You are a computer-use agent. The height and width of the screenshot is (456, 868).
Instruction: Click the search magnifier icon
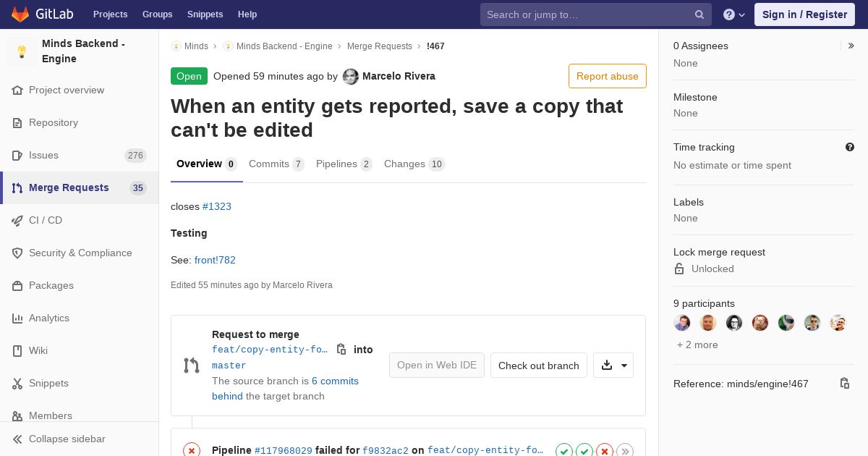(699, 14)
